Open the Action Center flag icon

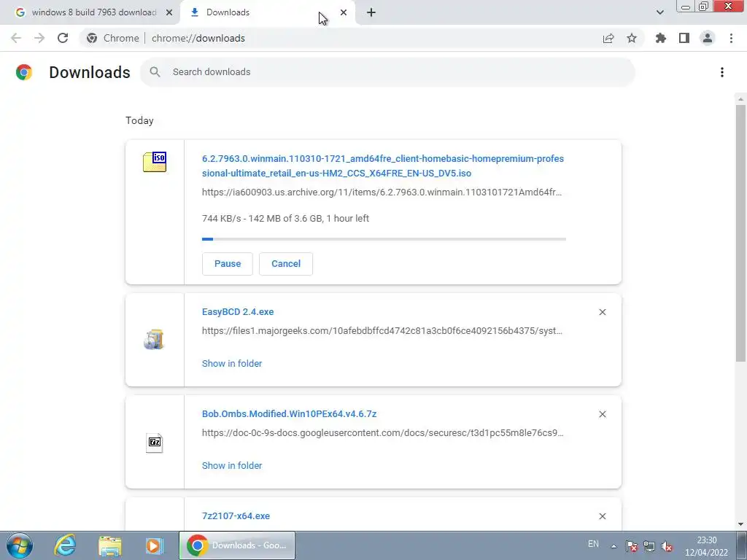[632, 546]
